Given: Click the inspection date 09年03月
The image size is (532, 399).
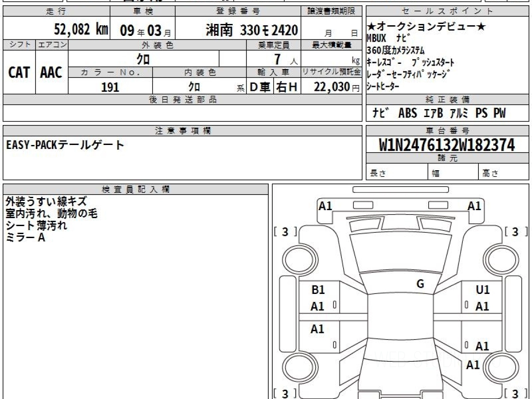Looking at the screenshot, I should [145, 31].
